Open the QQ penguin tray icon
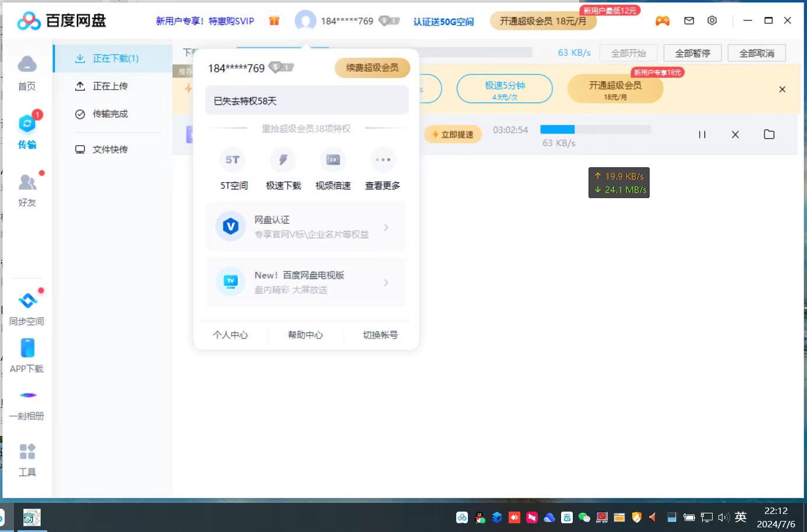 click(480, 517)
